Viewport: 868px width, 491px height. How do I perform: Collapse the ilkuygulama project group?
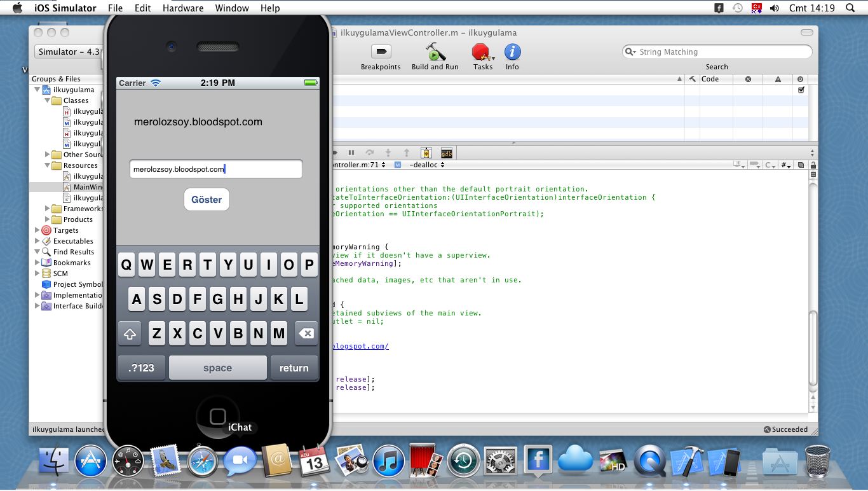click(37, 90)
